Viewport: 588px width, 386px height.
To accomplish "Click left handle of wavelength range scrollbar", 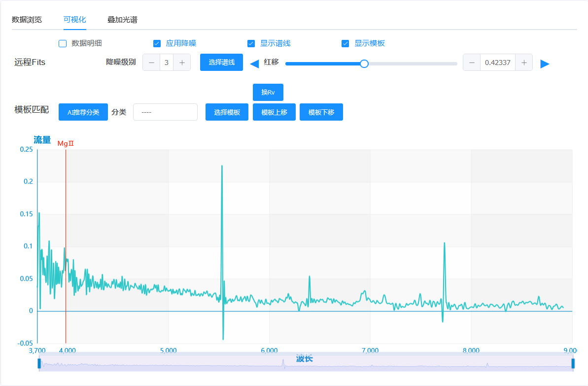I will [x=39, y=363].
